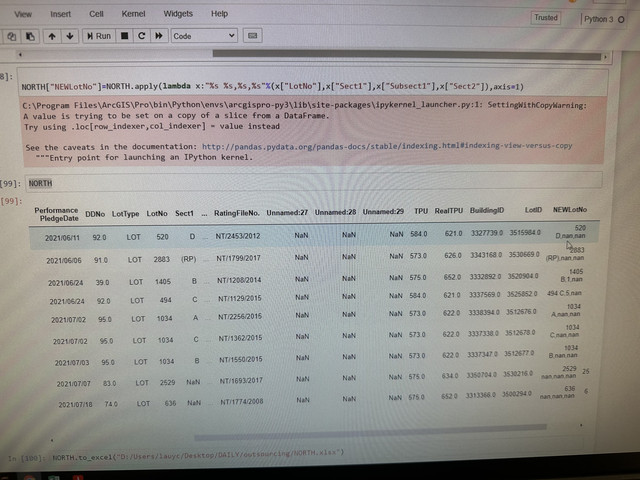Click the copy cells icon

[x=11, y=36]
